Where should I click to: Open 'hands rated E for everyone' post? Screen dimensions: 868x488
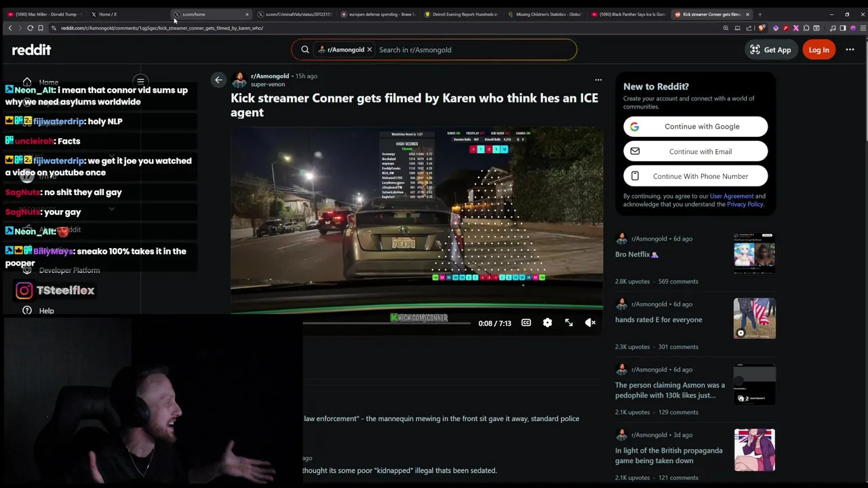tap(658, 320)
